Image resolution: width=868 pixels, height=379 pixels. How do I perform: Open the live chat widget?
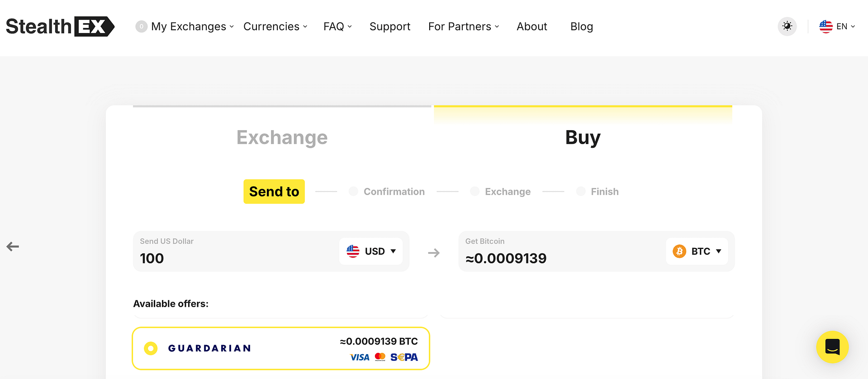pos(832,347)
